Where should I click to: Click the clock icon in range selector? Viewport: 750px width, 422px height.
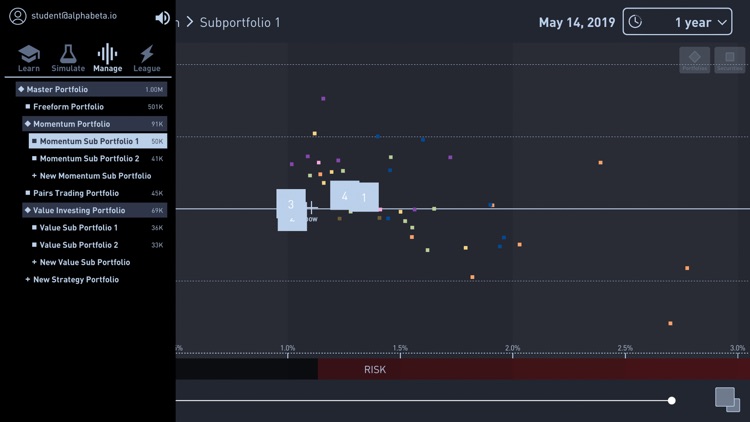pyautogui.click(x=635, y=22)
